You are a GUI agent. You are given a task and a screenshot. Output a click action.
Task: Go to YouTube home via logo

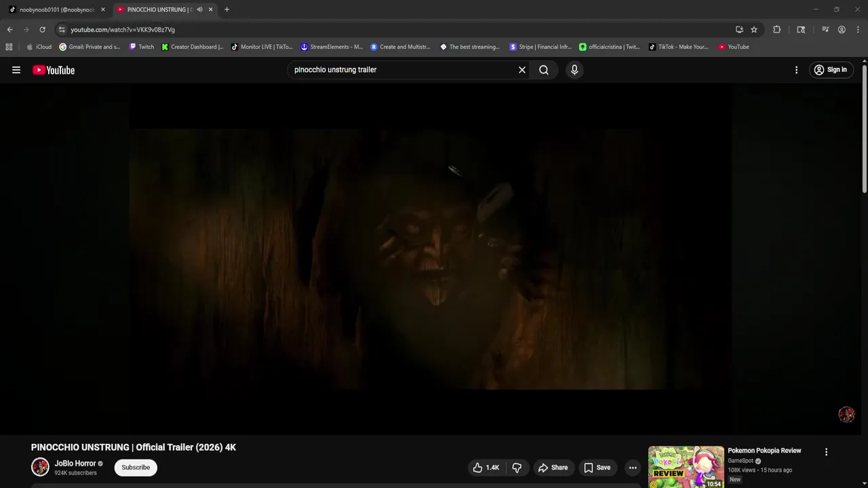54,70
